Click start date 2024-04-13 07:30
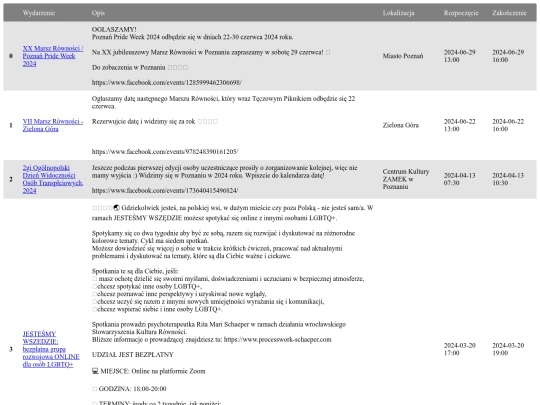This screenshot has width=540, height=405. click(x=459, y=179)
